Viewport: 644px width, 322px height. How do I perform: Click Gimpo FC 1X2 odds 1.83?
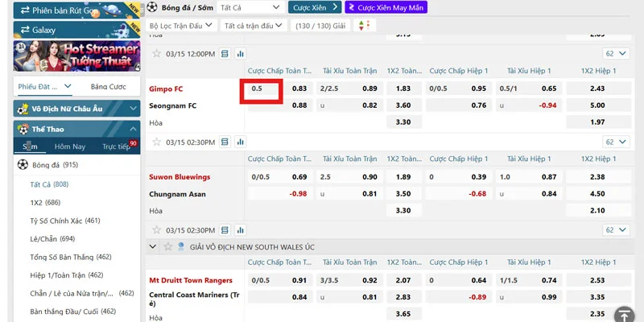[x=403, y=89]
